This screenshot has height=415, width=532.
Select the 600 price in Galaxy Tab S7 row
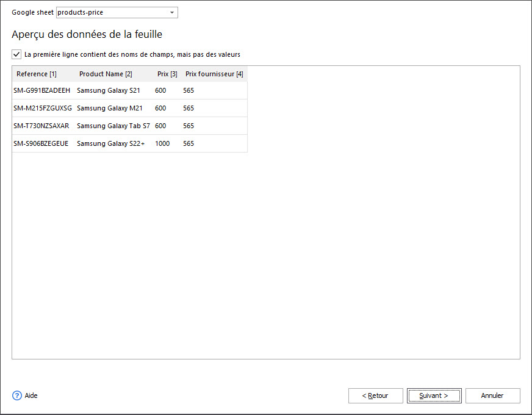click(x=160, y=126)
